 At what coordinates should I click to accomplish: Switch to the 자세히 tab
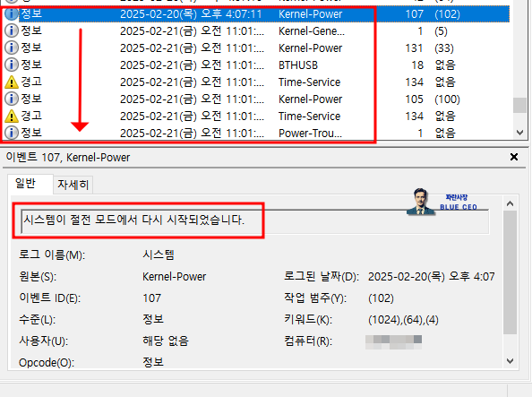tap(73, 185)
